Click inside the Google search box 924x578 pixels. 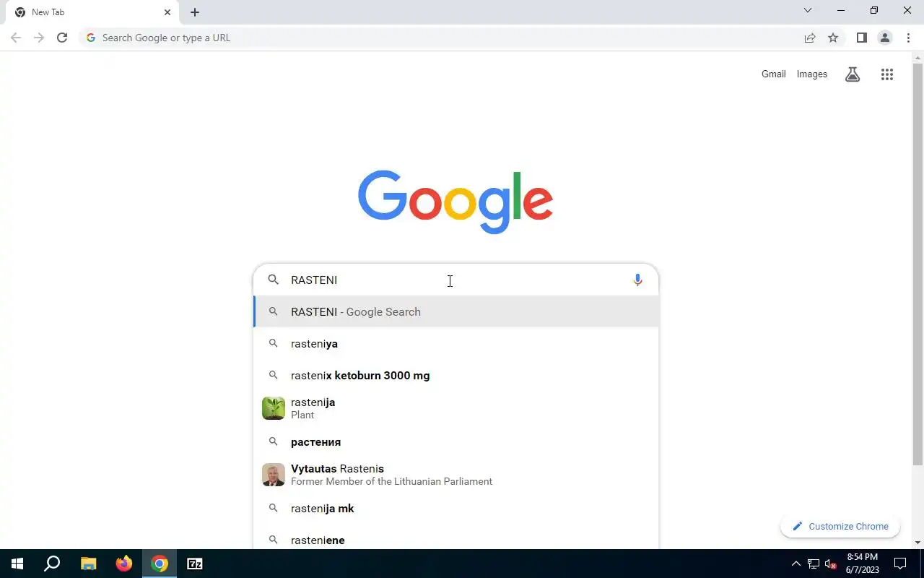(x=456, y=280)
